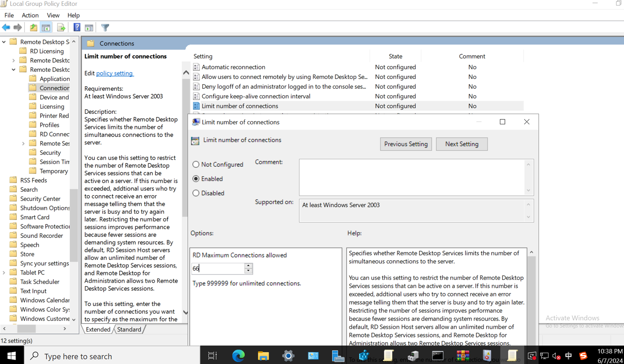Select the Disabled radio button
Image resolution: width=624 pixels, height=364 pixels.
[x=196, y=193]
